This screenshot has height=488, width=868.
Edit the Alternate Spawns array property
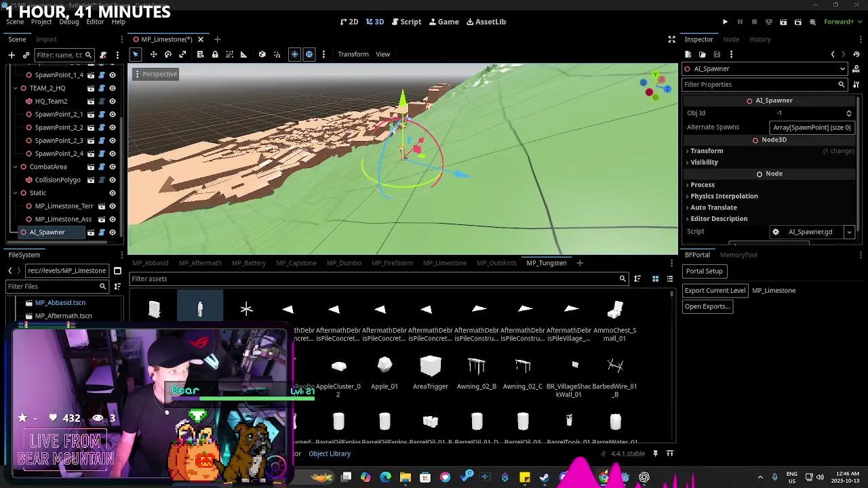coord(812,127)
